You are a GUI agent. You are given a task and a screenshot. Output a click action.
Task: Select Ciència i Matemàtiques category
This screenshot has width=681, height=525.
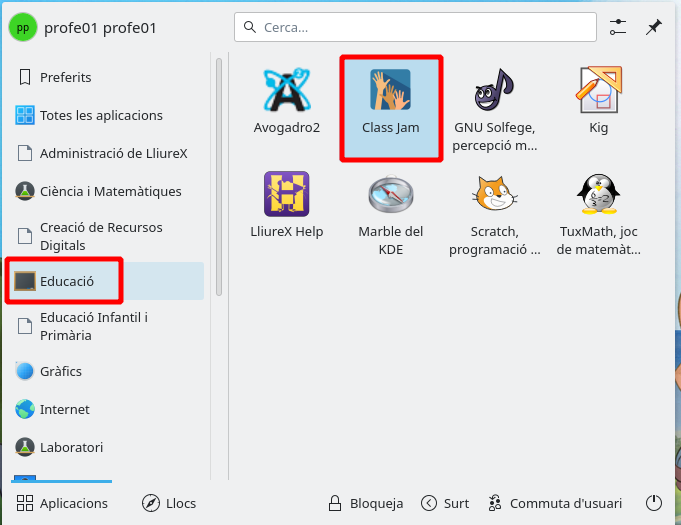(110, 191)
